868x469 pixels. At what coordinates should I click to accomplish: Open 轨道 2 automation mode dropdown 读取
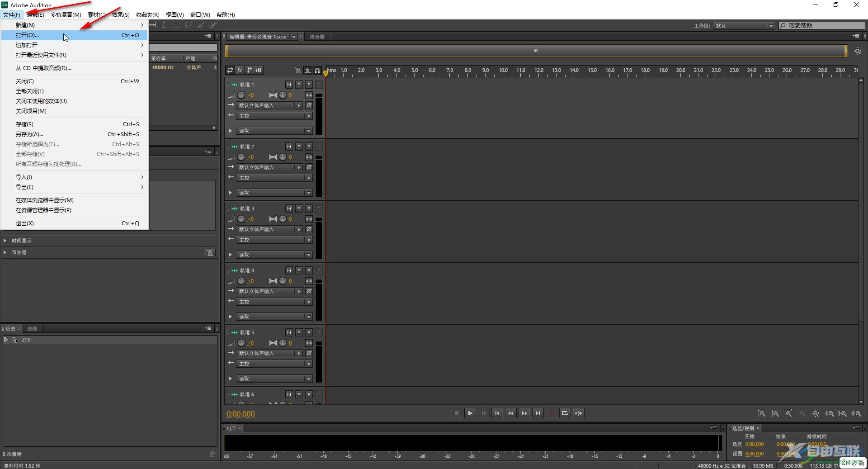tap(274, 193)
